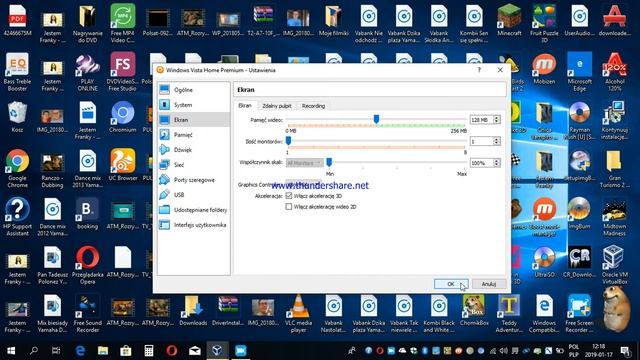Open the Ogólne settings category
Viewport: 640px width, 360px height.
coord(194,90)
